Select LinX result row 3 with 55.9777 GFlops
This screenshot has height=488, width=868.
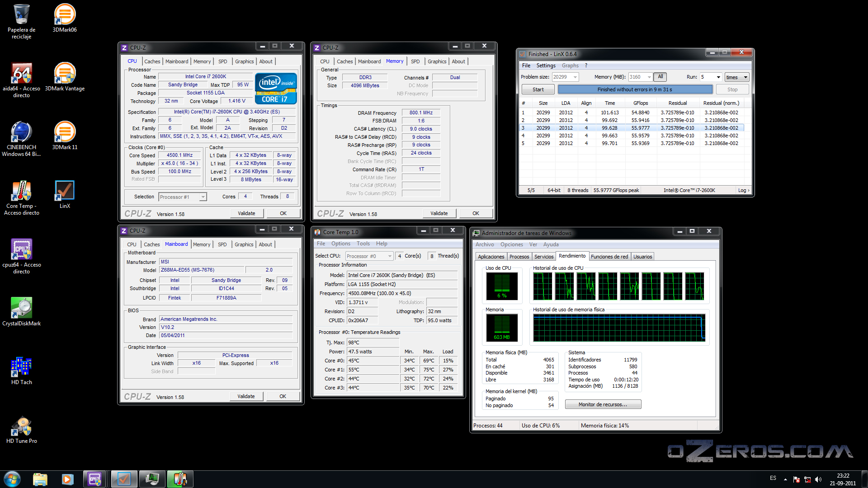[632, 128]
